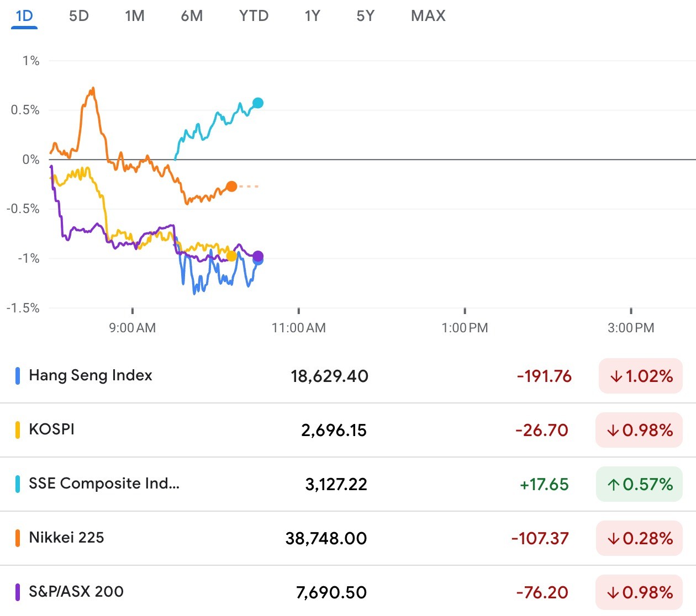Viewport: 696px width, 616px height.
Task: Open the Nikkei 225 index row
Action: tap(348, 538)
